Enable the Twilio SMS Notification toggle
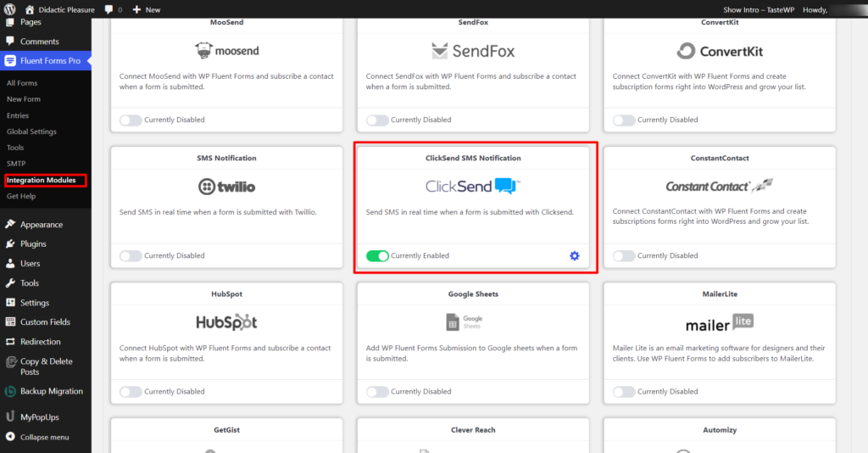The height and width of the screenshot is (453, 868). [x=131, y=256]
